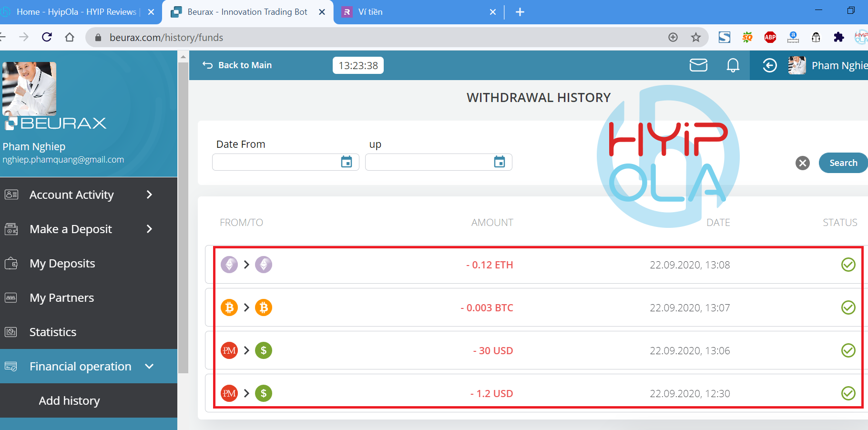Open the mail envelope icon in header
The image size is (868, 430).
coord(698,65)
